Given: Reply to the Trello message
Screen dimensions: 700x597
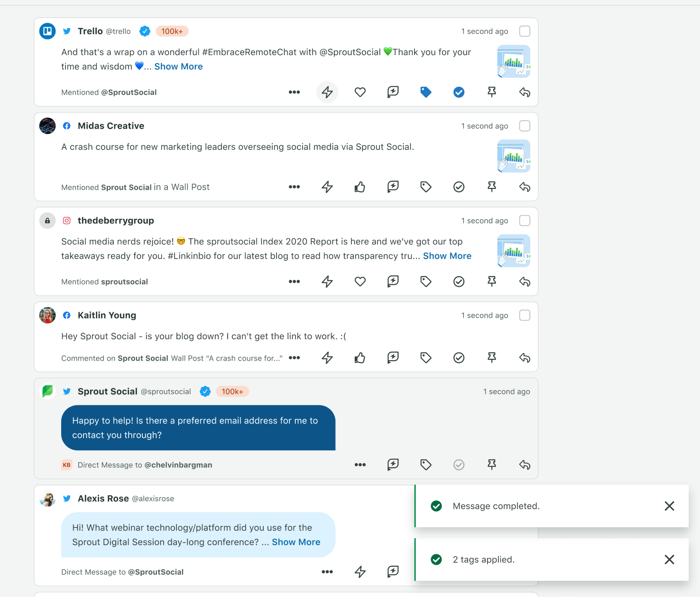Looking at the screenshot, I should click(x=525, y=92).
